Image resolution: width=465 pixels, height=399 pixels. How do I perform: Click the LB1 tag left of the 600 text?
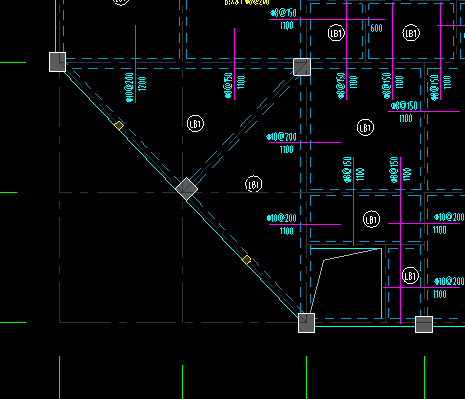click(x=336, y=33)
